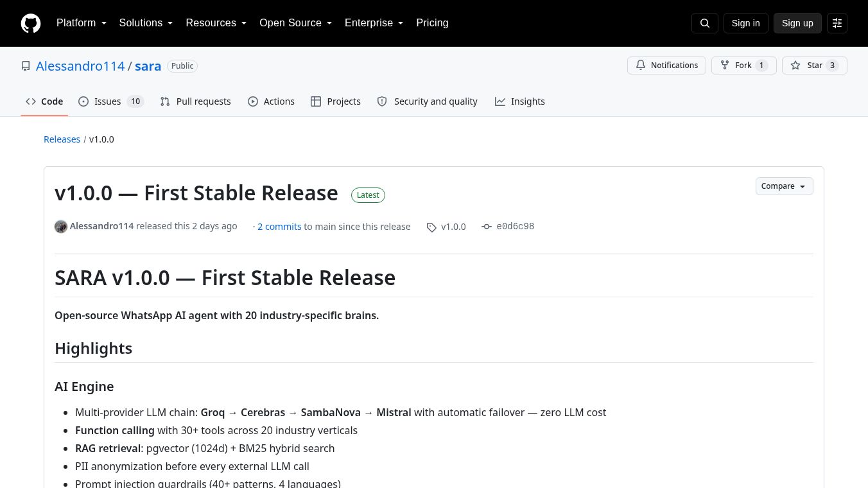Image resolution: width=868 pixels, height=488 pixels.
Task: Go to the GitHub homepage logo
Action: [31, 23]
